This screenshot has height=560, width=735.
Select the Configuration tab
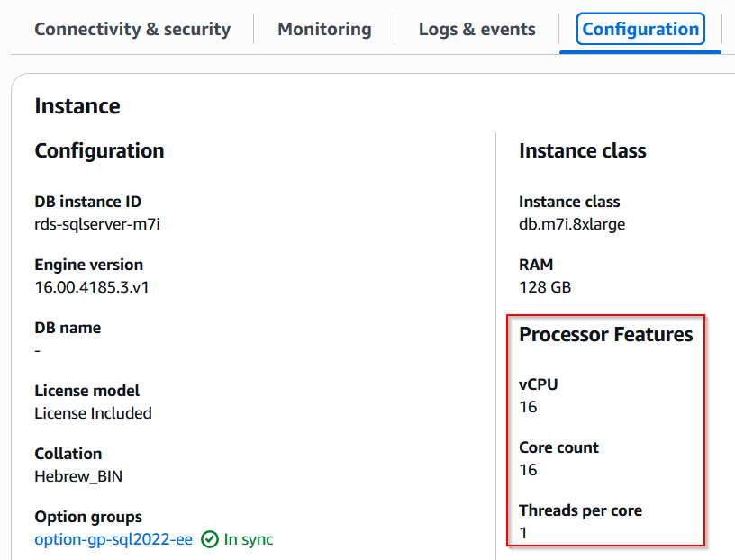click(x=640, y=29)
